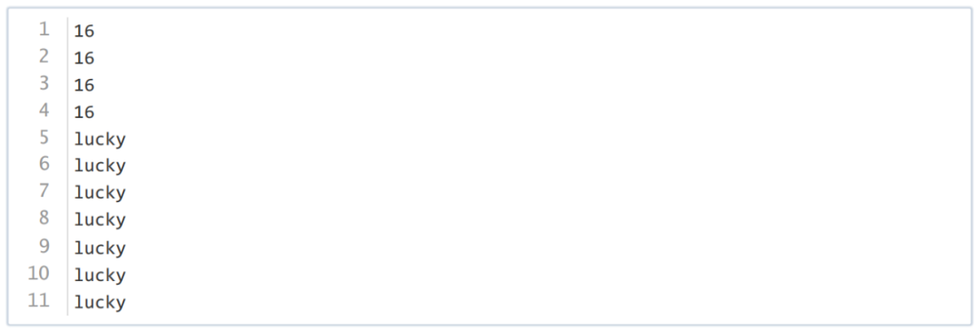Image resolution: width=980 pixels, height=330 pixels.
Task: Place cursor in the '16' text on line 1
Action: pyautogui.click(x=83, y=31)
